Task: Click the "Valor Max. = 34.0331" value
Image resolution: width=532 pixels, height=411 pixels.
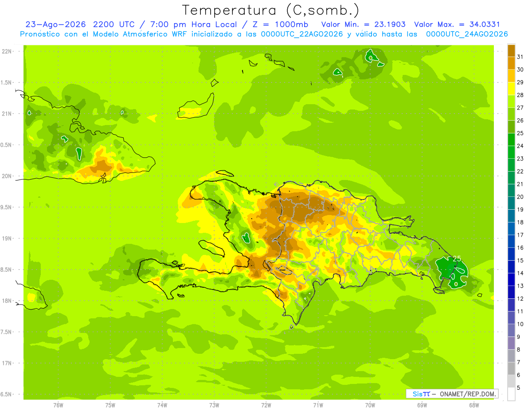Action: (457, 24)
